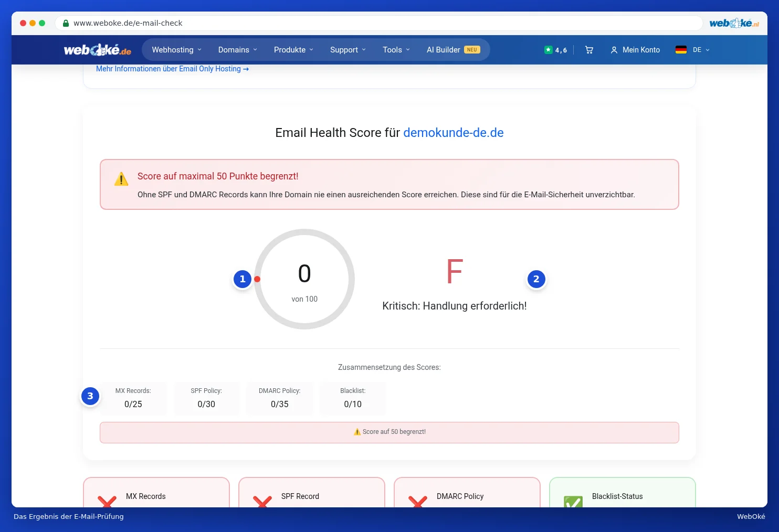Screen dimensions: 779x532
Task: Click the WebOké.nl logo in browser bar
Action: tap(734, 23)
